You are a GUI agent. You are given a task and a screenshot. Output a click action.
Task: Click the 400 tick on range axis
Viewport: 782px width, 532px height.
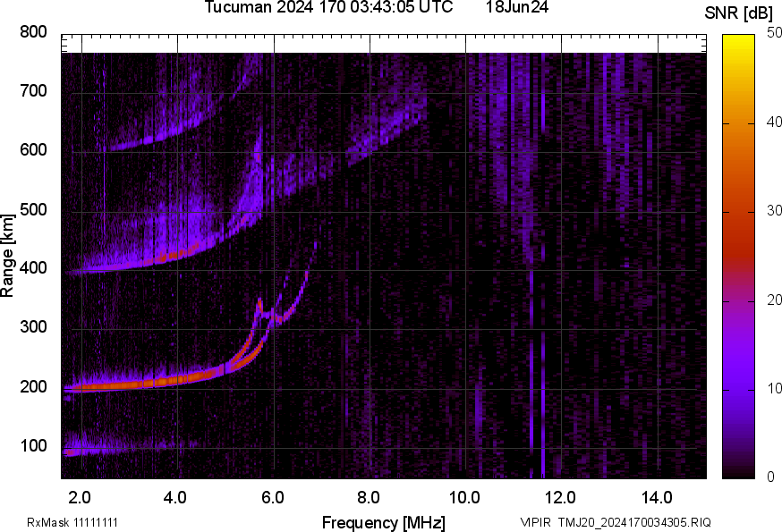(32, 269)
